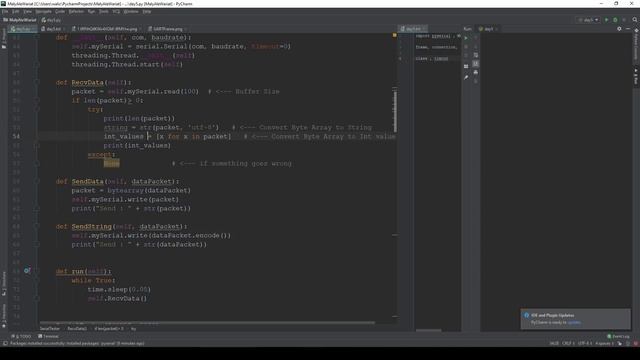Click the green Run button in the main toolbar

click(607, 20)
